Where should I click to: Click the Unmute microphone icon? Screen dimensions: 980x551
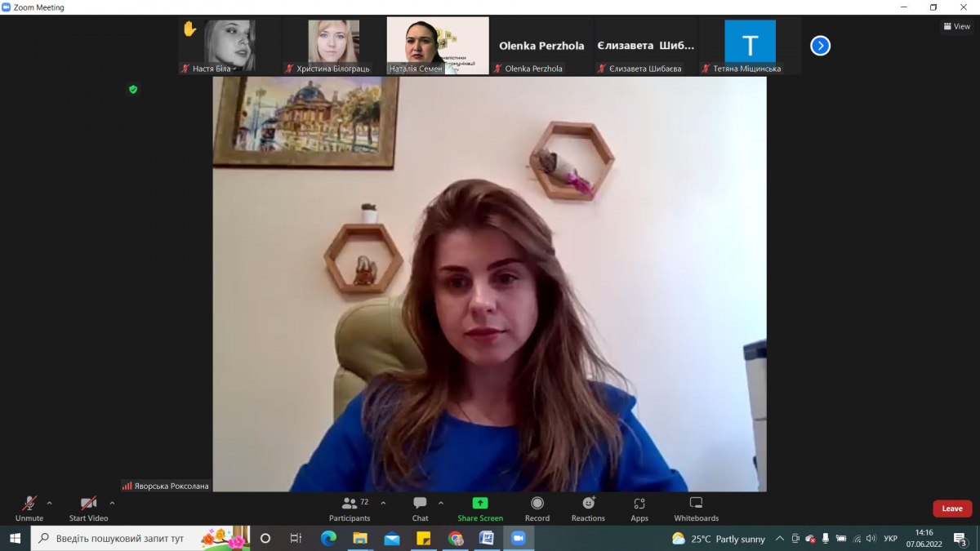(x=29, y=503)
